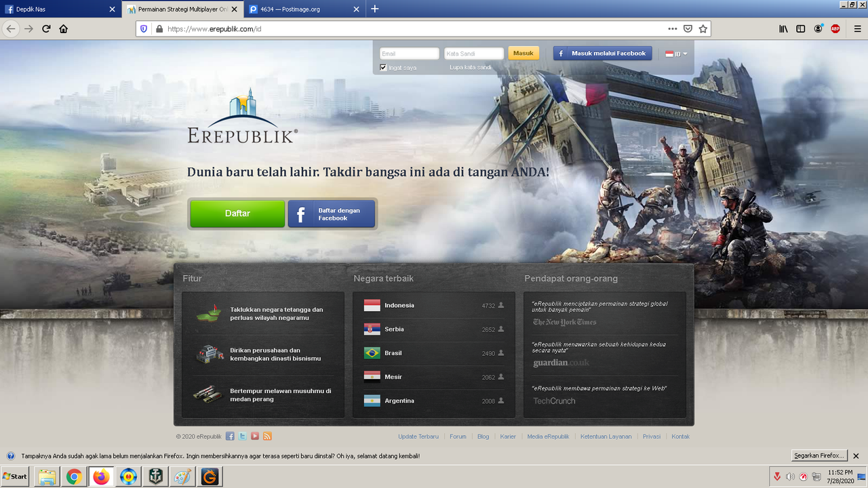868x488 pixels.
Task: Click the Brasil flag in country list
Action: pyautogui.click(x=372, y=353)
